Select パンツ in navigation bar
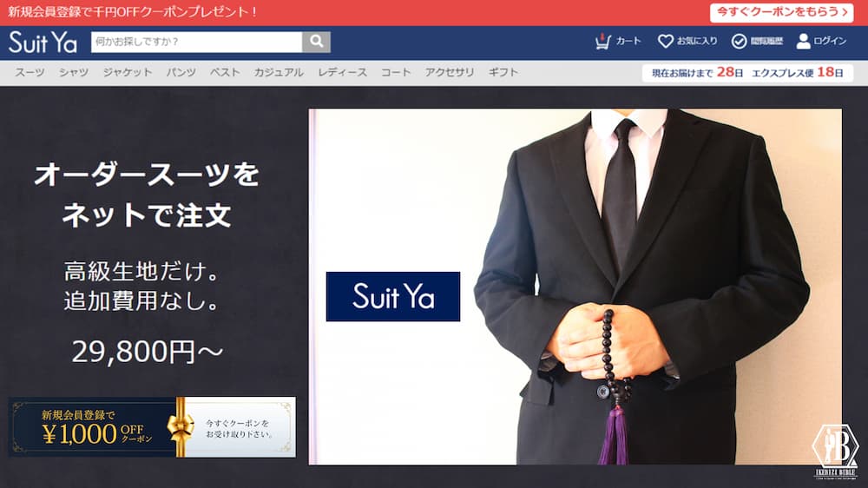 tap(181, 73)
